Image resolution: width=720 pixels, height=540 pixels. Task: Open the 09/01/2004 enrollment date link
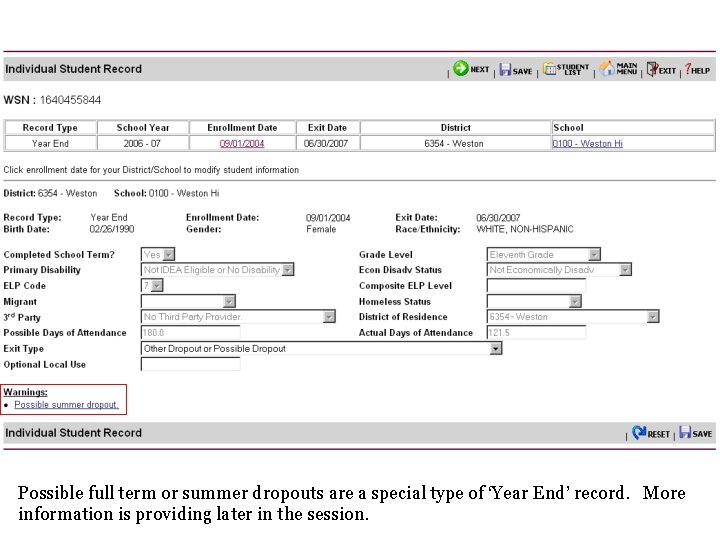(242, 143)
